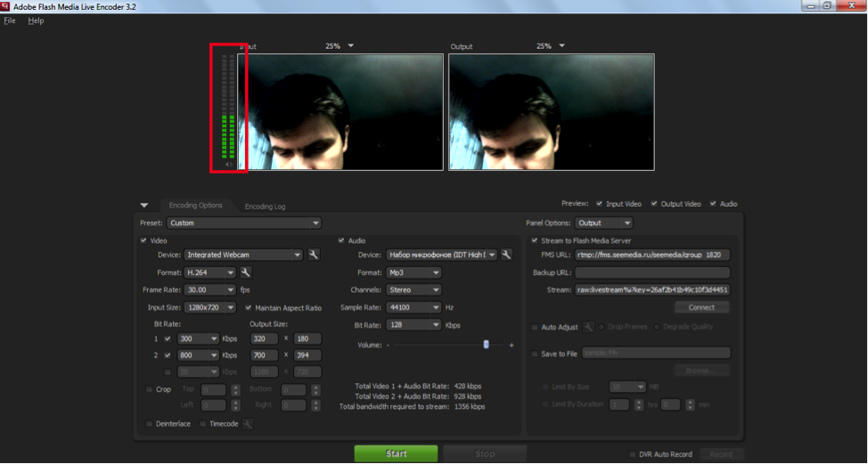
Task: Open the File menu
Action: point(10,20)
